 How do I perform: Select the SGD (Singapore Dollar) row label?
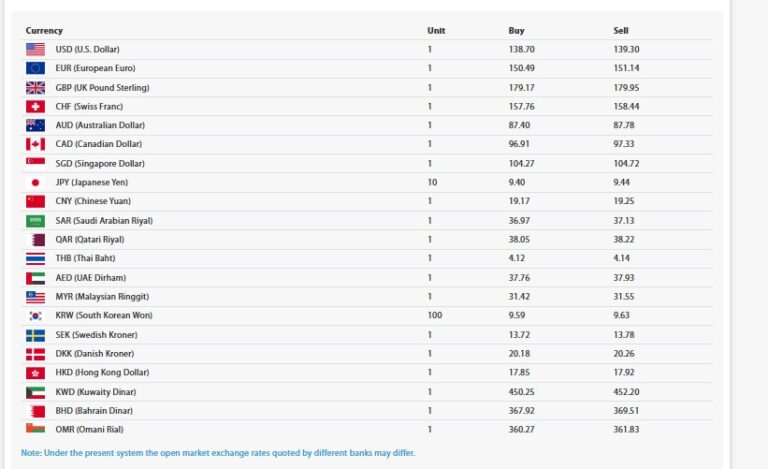[x=100, y=163]
